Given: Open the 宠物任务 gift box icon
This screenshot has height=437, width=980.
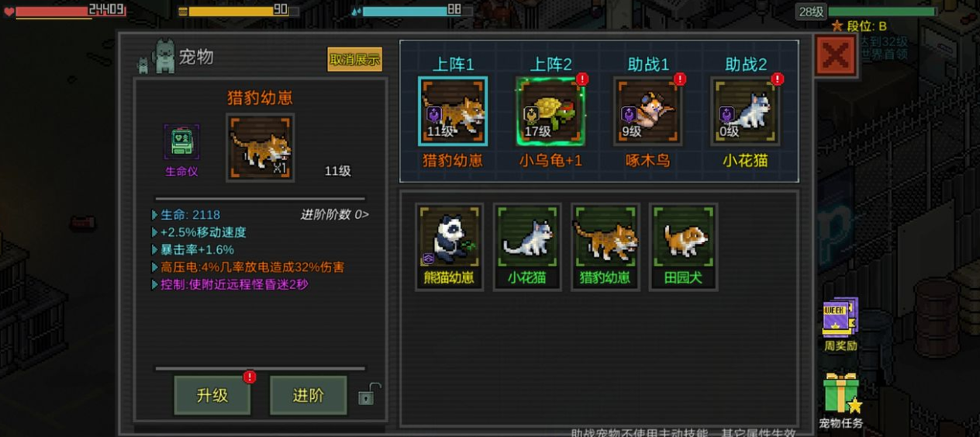Looking at the screenshot, I should pos(841,394).
